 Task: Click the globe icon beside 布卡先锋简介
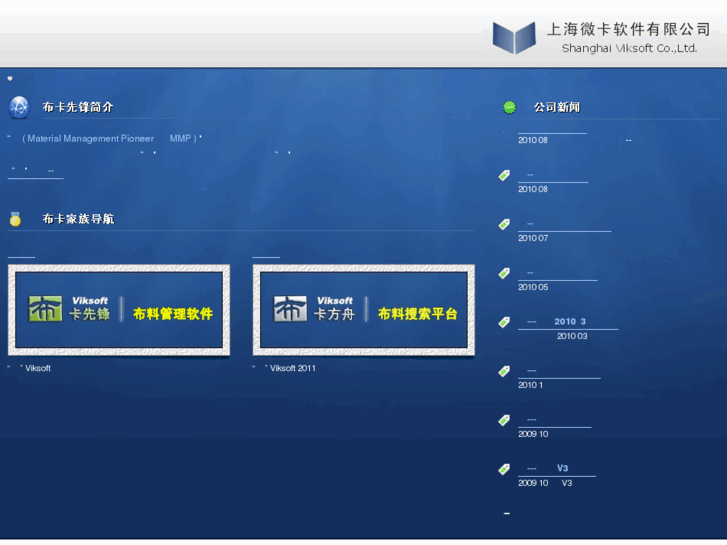click(x=19, y=107)
